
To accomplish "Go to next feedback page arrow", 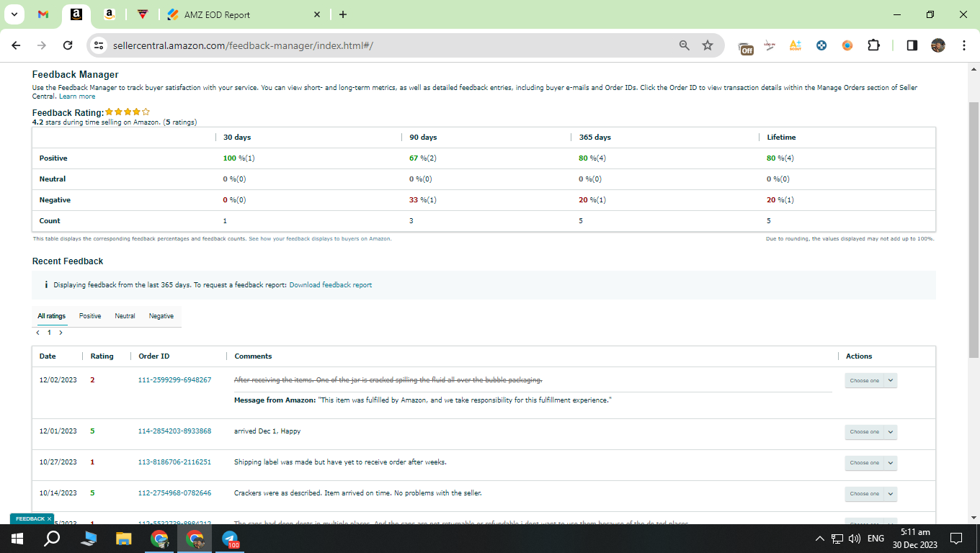I will coord(61,333).
